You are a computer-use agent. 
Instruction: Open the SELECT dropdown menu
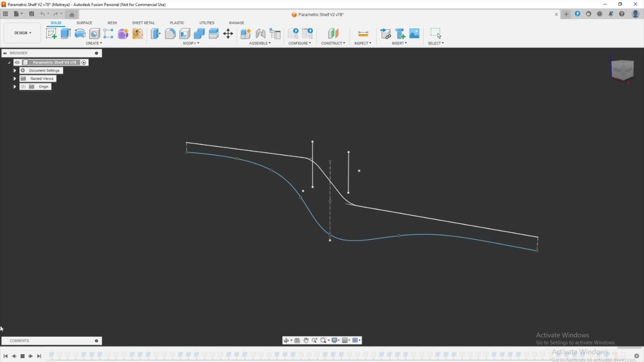pos(436,43)
